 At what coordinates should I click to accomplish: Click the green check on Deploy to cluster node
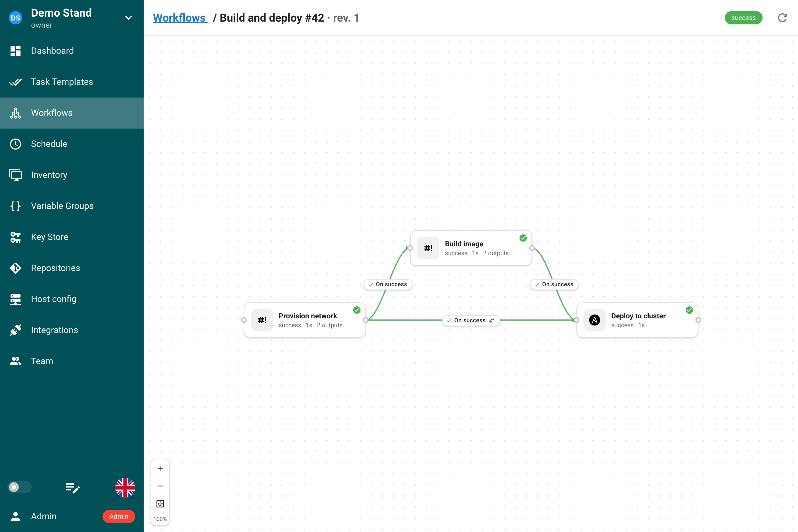tap(689, 310)
